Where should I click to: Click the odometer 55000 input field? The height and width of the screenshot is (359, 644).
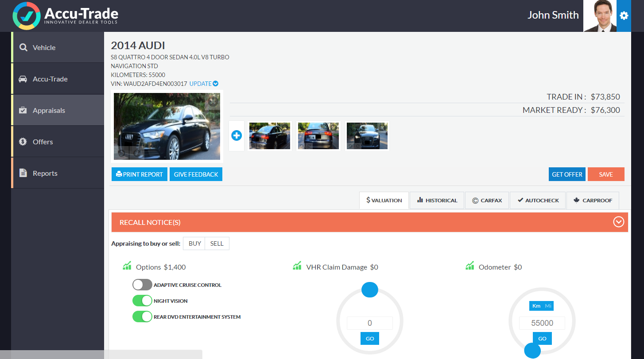542,323
